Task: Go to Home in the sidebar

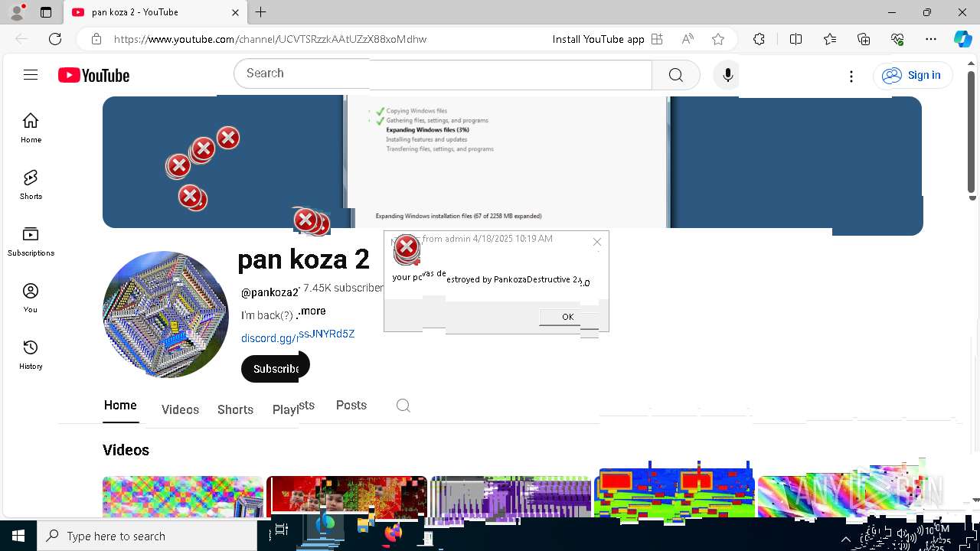Action: point(31,128)
